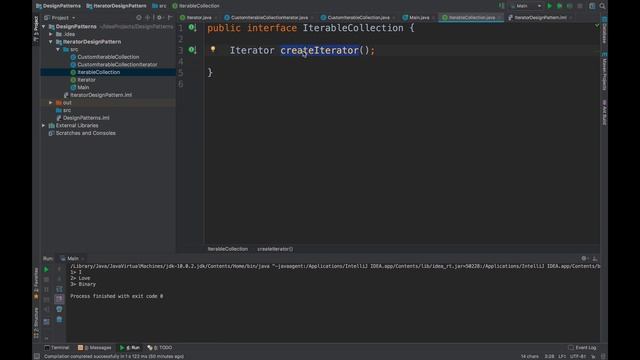Viewport: 640px width, 360px height.
Task: Open Database tool window on right edge
Action: (x=604, y=30)
